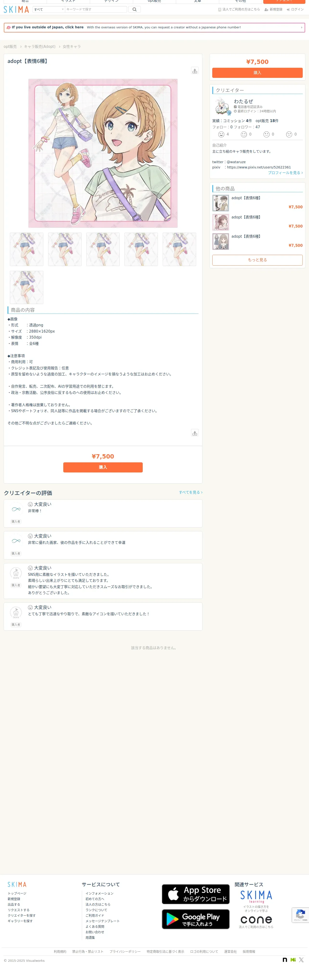
Task: Click ログイン in the header
Action: point(295,10)
